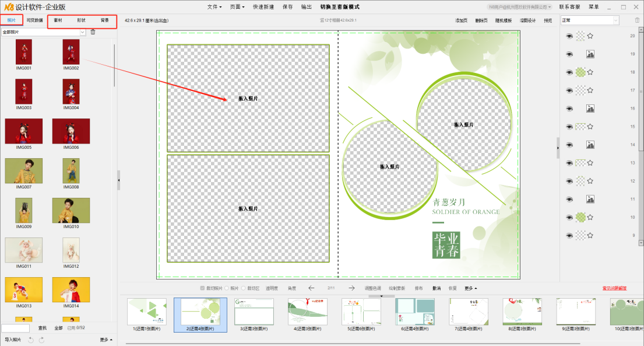This screenshot has width=644, height=346.
Task: Click the star icon on layer 18
Action: 590,72
